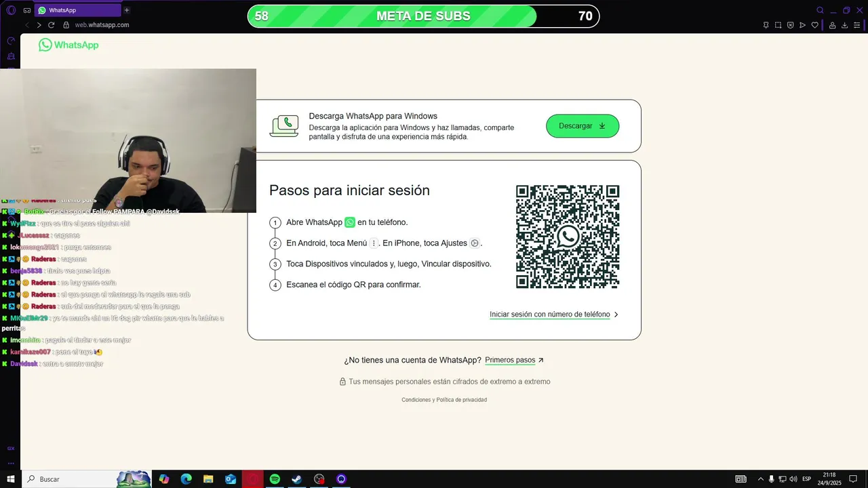
Task: Open the Opera GX main menu logo
Action: pos(11,10)
